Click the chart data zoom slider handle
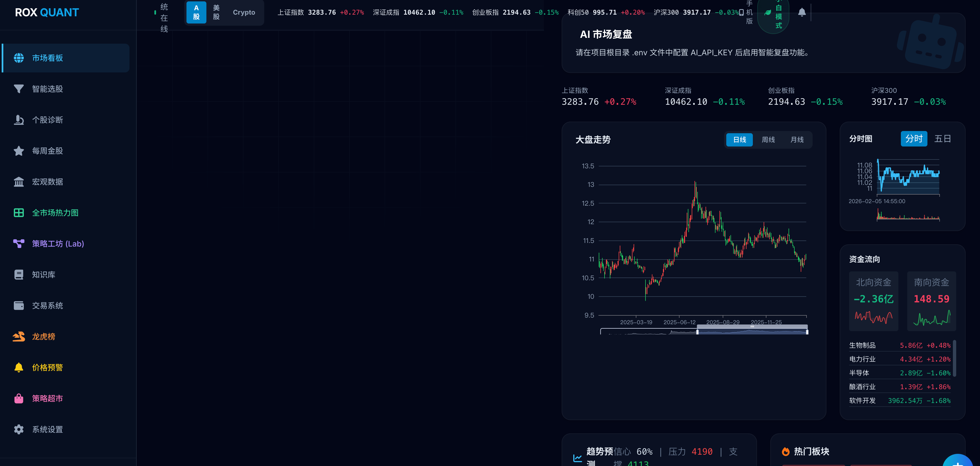 point(697,331)
